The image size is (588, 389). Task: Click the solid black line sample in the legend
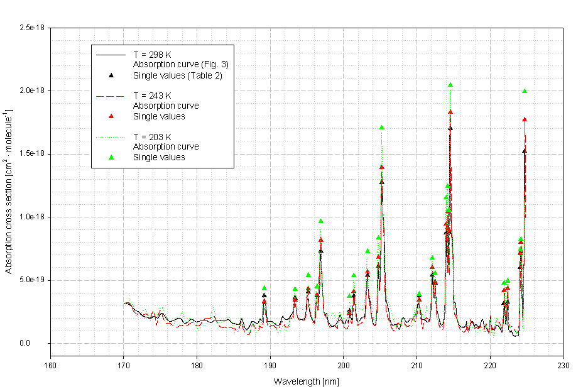(111, 55)
